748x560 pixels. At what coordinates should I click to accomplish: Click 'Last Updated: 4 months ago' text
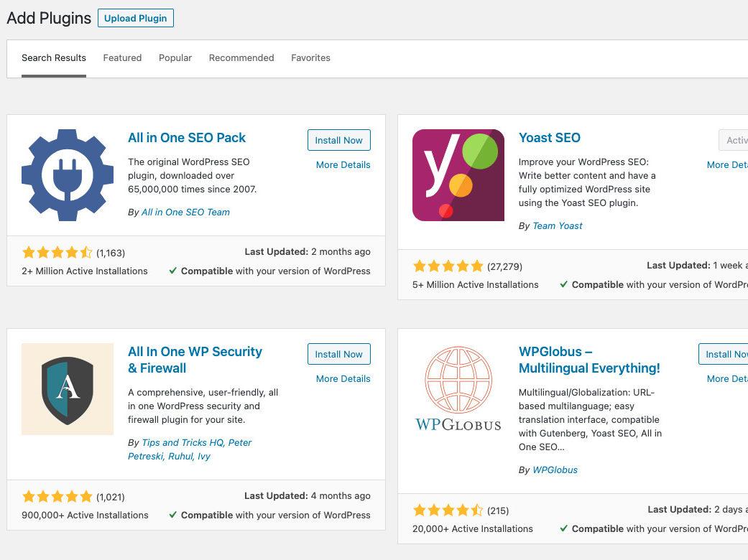click(x=308, y=495)
